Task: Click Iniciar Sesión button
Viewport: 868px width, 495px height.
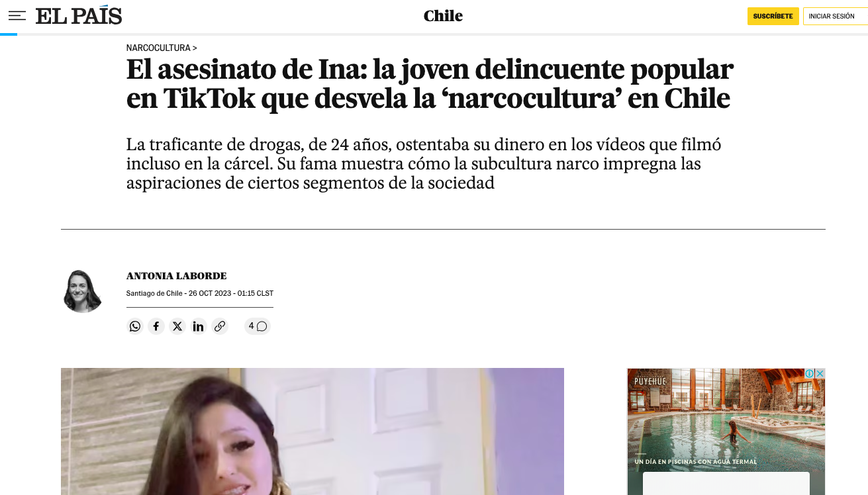Action: (833, 16)
